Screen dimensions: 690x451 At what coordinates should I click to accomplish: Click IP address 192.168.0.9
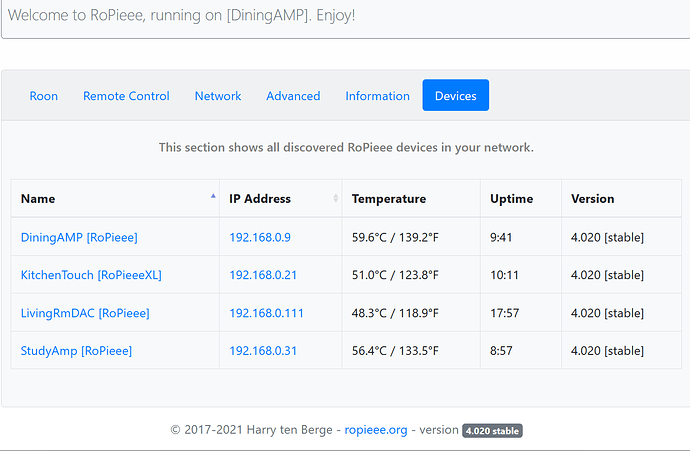point(260,237)
